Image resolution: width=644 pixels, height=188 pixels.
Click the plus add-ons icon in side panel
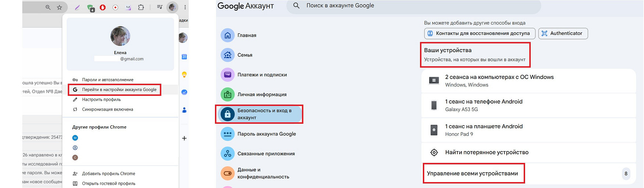pos(184,138)
